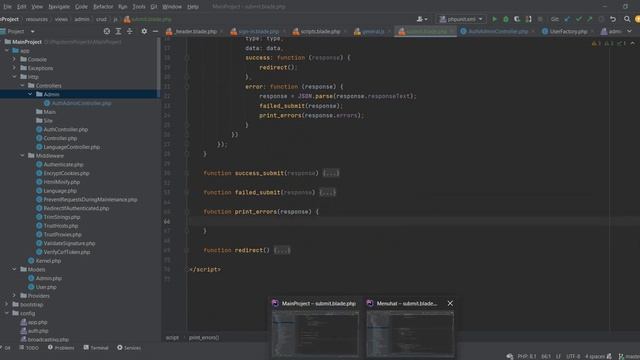
Task: Switch to the UserFactory.php tab
Action: pyautogui.click(x=568, y=31)
